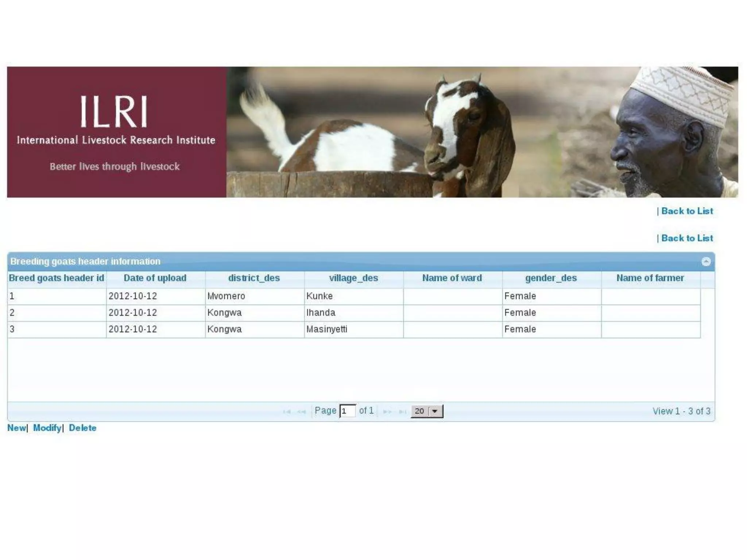Click the Modify link

point(47,428)
